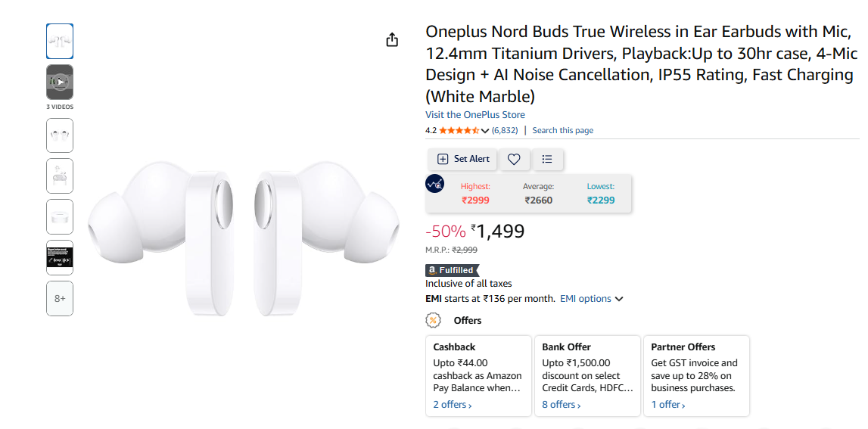
Task: Open Search this page link
Action: tap(562, 130)
